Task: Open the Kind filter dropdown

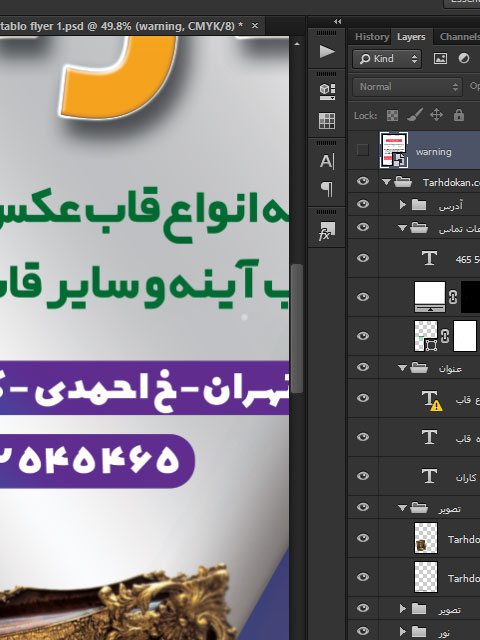Action: click(x=387, y=59)
